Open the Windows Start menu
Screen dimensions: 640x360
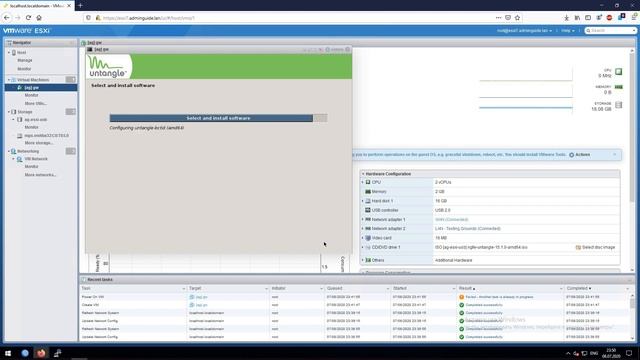[8, 353]
